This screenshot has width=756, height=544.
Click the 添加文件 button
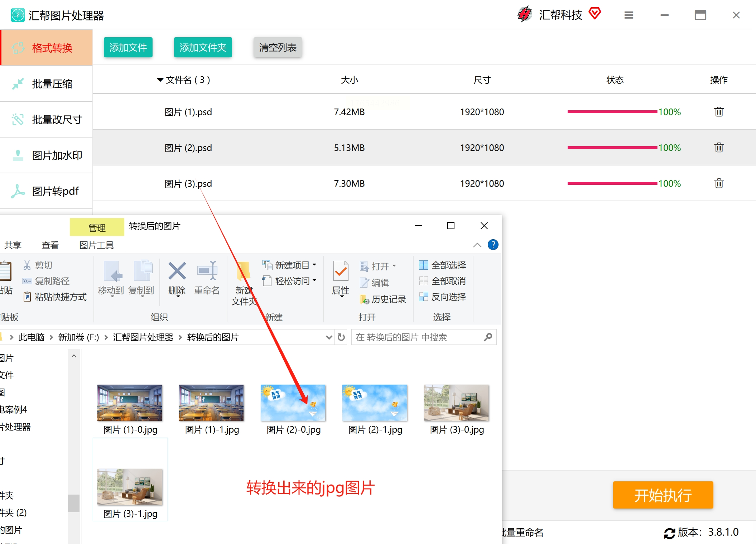(x=128, y=47)
